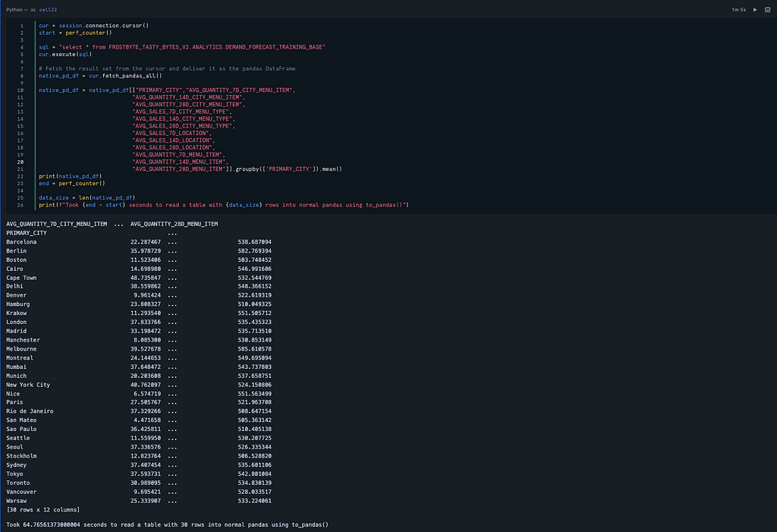The image size is (777, 532).
Task: Select the Barcelona row label
Action: coord(21,242)
